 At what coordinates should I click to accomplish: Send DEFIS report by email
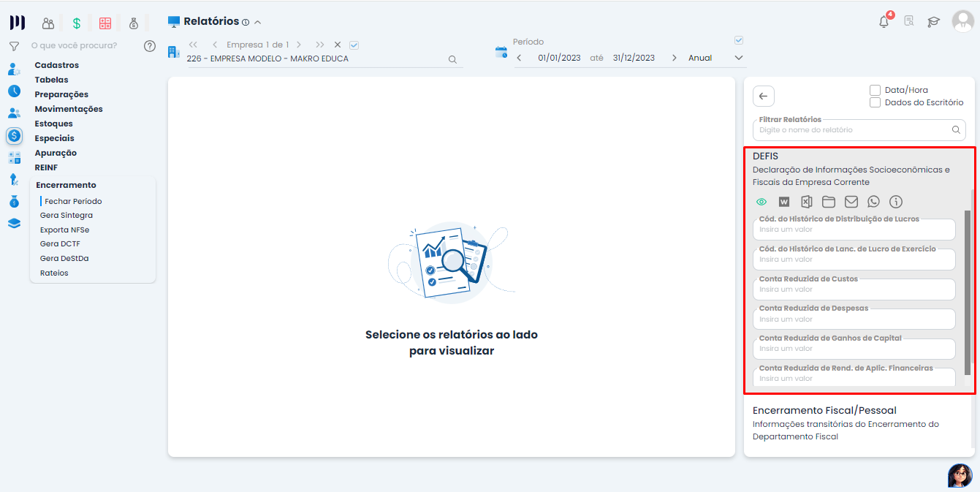click(x=851, y=202)
